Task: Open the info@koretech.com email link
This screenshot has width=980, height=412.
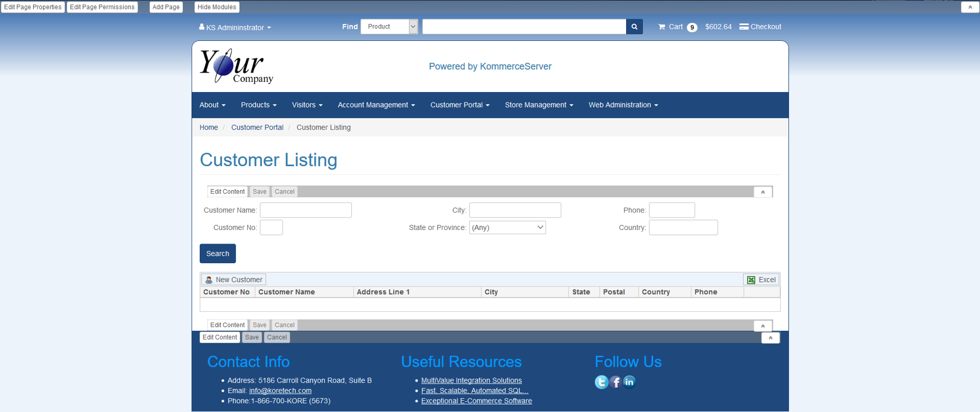Action: (x=280, y=391)
